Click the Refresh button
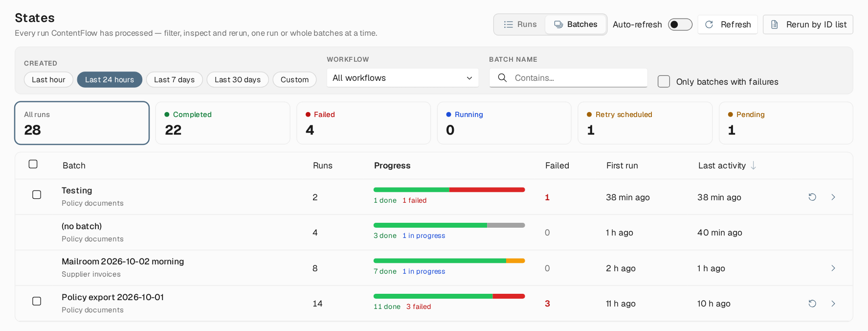This screenshot has width=868, height=331. pos(728,24)
